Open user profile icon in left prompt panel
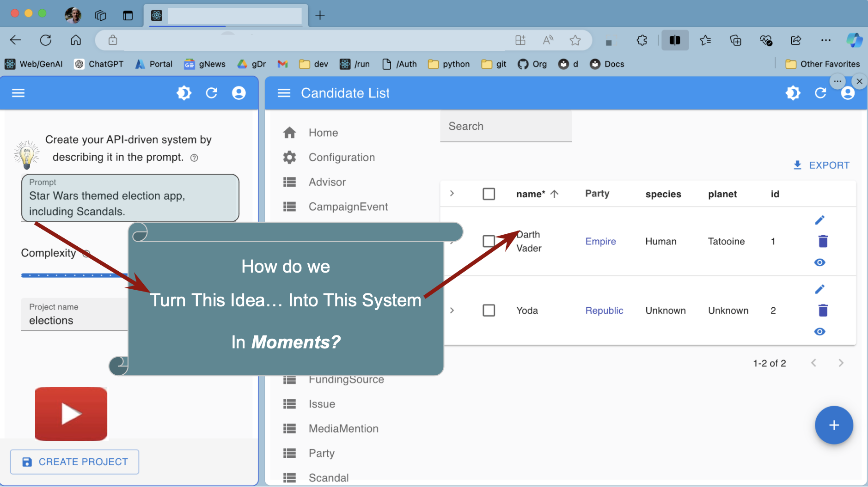The width and height of the screenshot is (868, 487). click(x=238, y=93)
